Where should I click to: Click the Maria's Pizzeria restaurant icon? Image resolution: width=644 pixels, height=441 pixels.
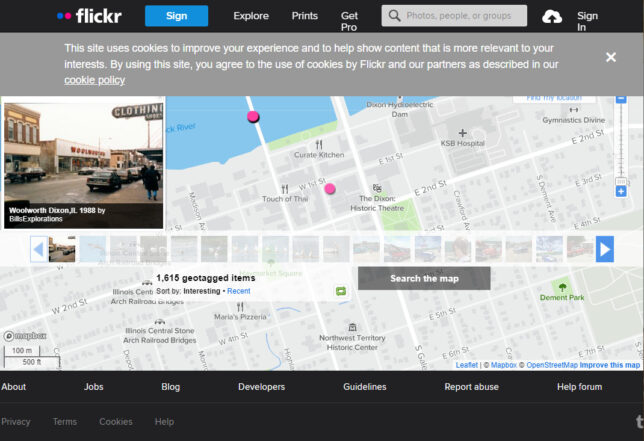coord(240,307)
